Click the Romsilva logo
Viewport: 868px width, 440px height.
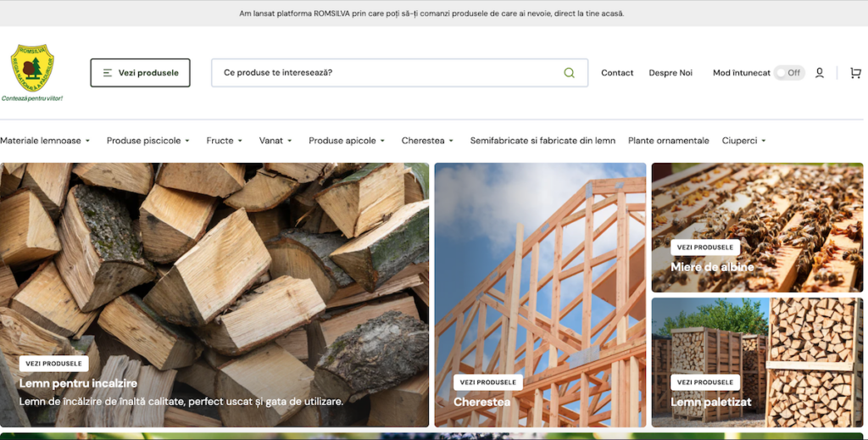click(x=32, y=73)
